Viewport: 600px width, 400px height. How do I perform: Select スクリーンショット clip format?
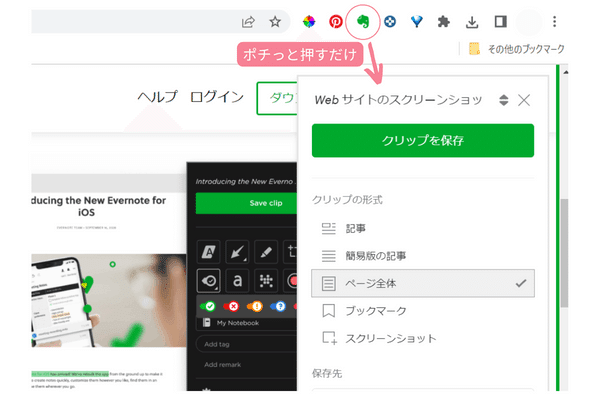(423, 338)
